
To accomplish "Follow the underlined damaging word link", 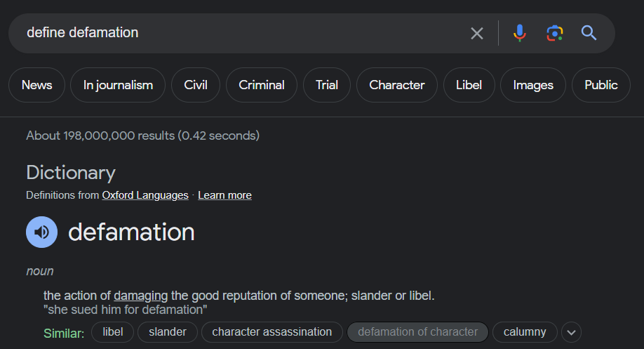I will point(140,296).
